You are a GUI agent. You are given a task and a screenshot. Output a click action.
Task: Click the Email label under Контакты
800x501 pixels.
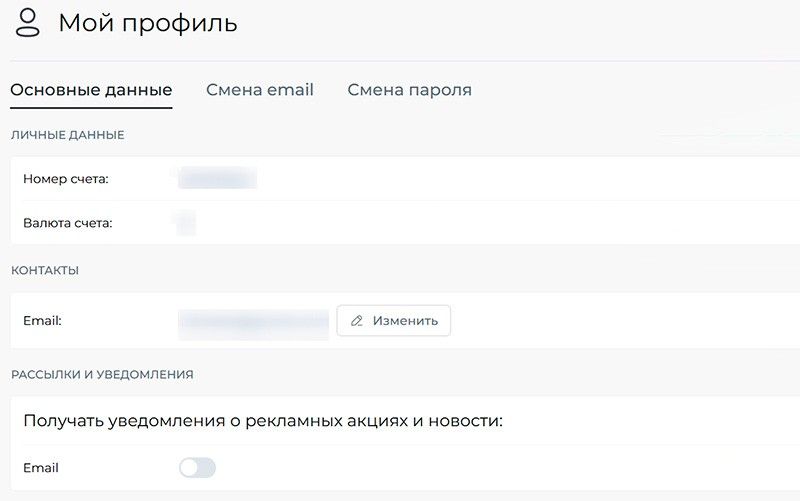pos(43,321)
